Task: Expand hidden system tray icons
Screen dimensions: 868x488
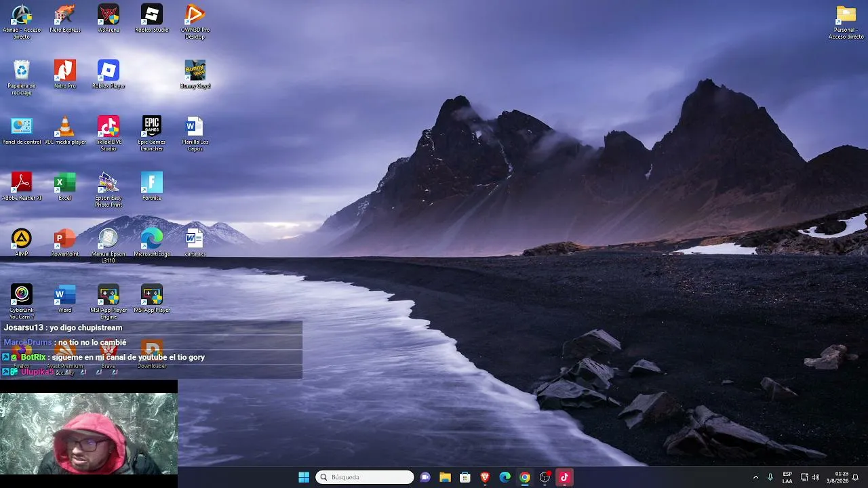Action: [755, 477]
